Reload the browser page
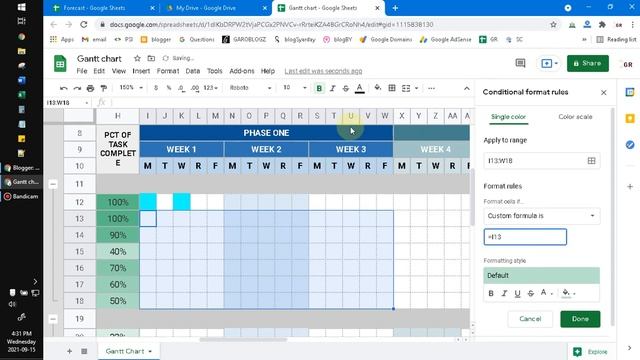 (84, 24)
